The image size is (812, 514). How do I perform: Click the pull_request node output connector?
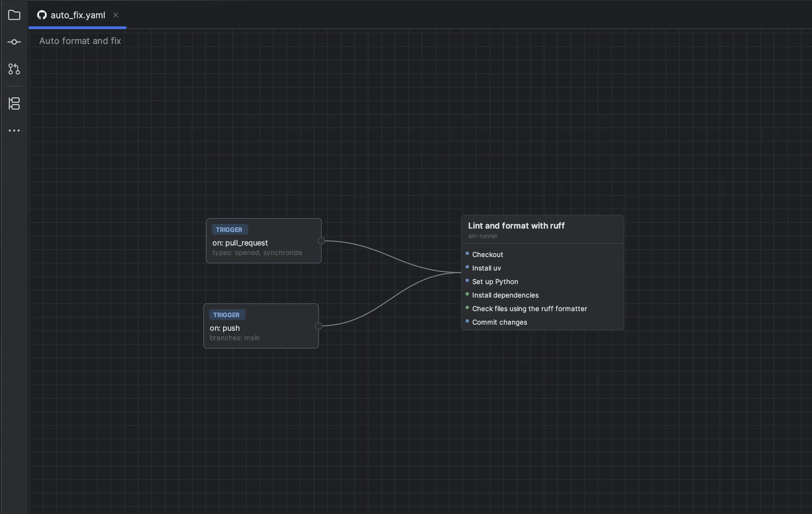[321, 241]
